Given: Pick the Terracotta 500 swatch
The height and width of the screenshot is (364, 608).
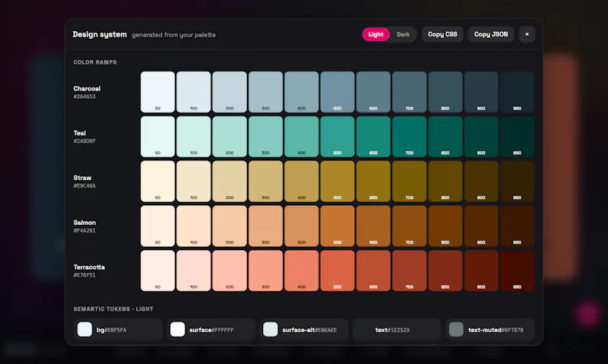Looking at the screenshot, I should 337,271.
